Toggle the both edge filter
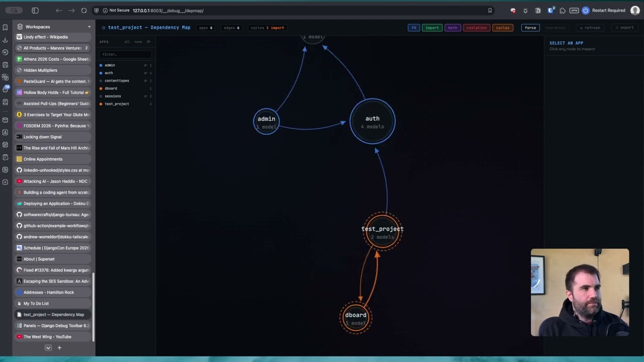Viewport: 644px width, 362px height. (452, 28)
